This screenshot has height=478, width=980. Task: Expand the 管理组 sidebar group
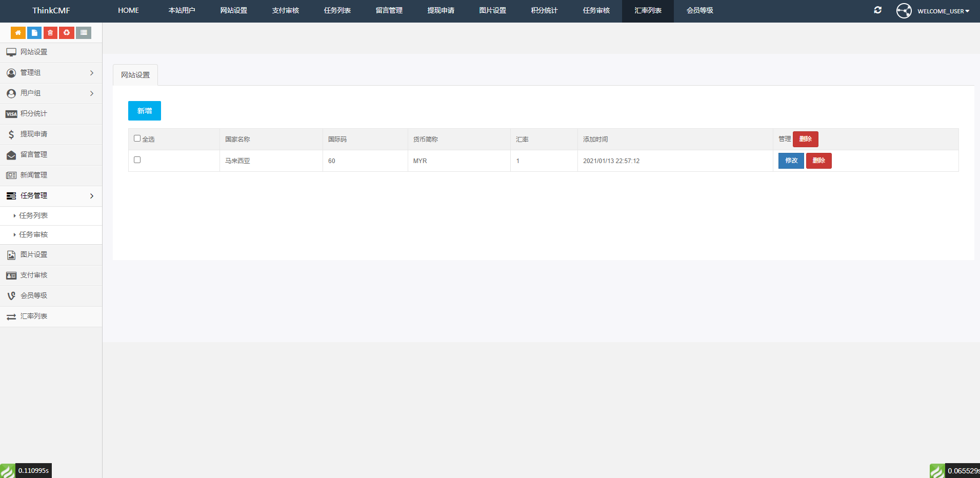(x=51, y=73)
